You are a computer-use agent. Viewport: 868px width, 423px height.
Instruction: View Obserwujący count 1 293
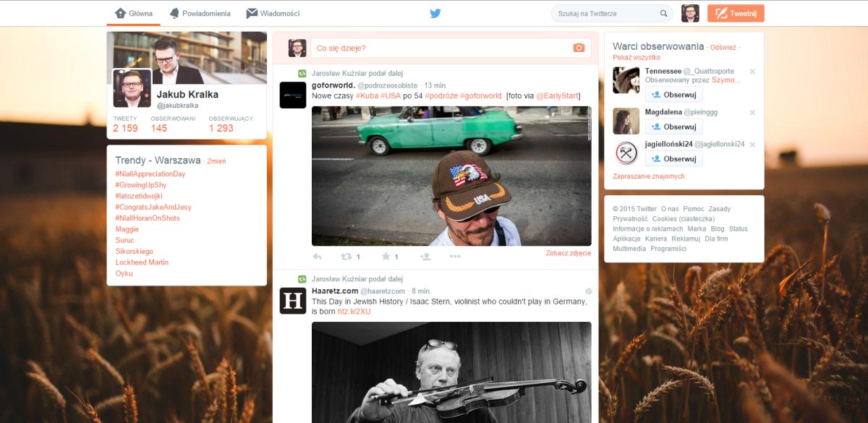[x=231, y=124]
